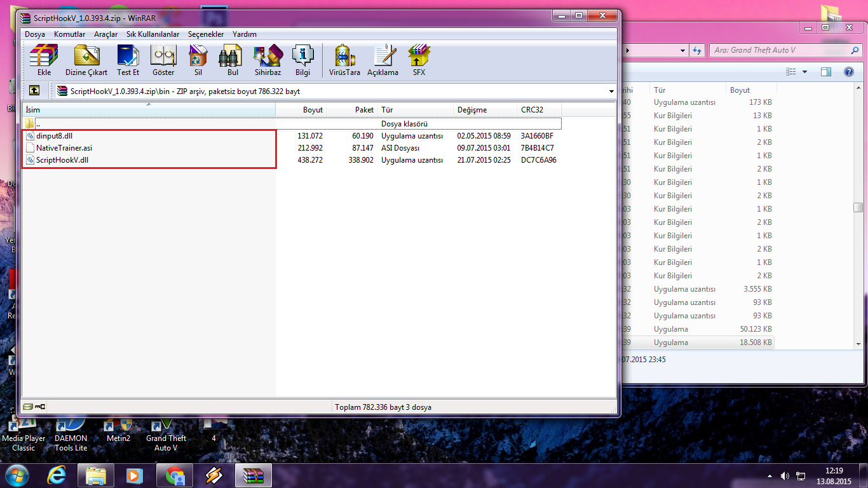Click the Bul binoculars icon
This screenshot has width=868, height=488.
coord(233,60)
